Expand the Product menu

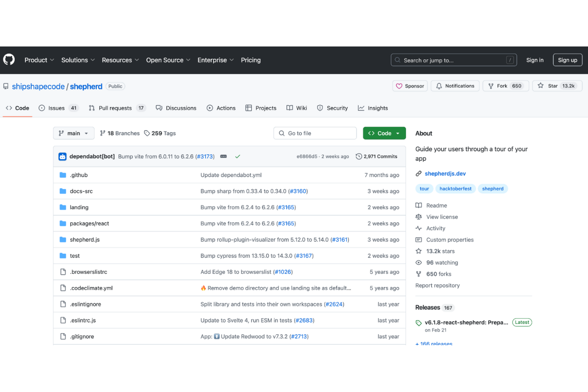click(39, 60)
